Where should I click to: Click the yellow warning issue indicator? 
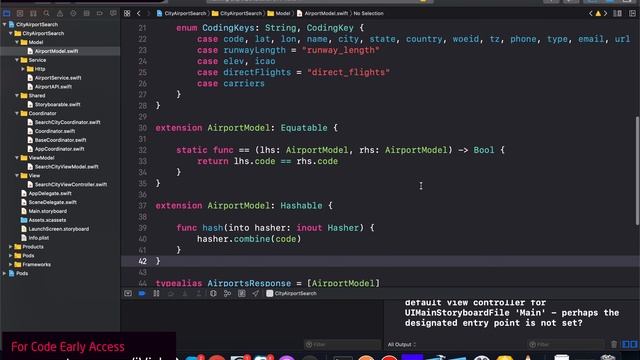click(598, 13)
